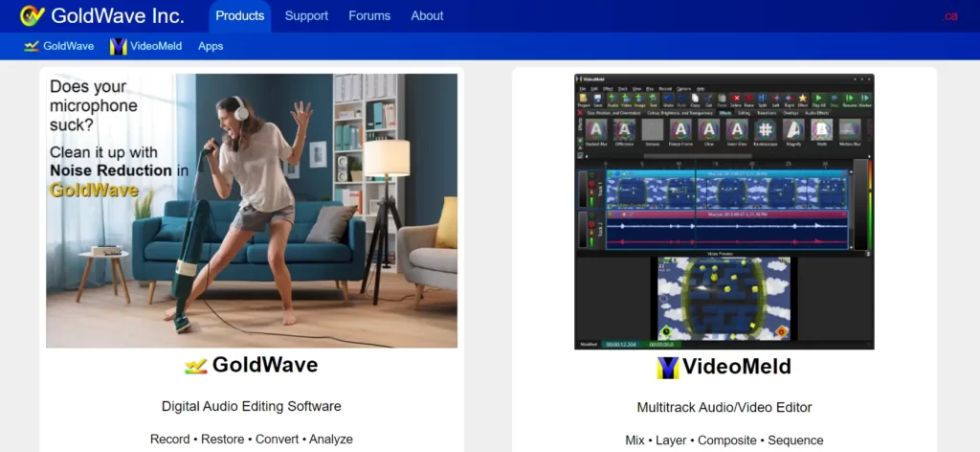Switch to the Size, Position, and Orientation tab

point(613,113)
